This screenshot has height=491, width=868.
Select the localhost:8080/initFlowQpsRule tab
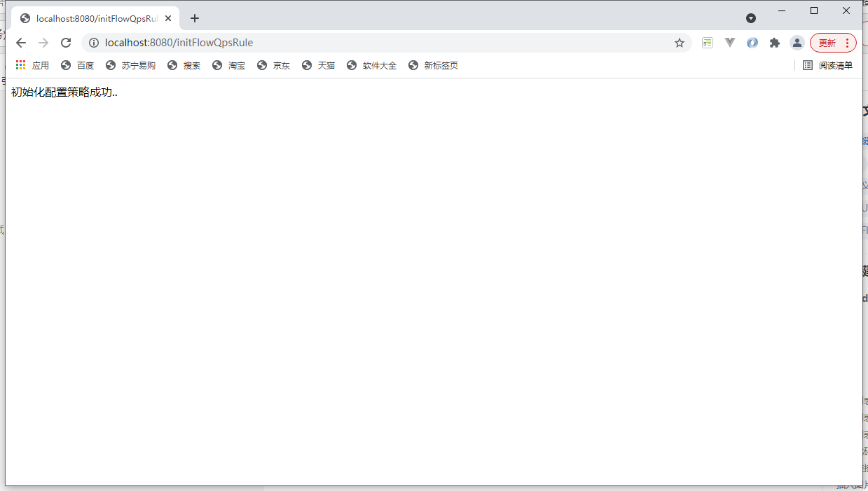pyautogui.click(x=95, y=18)
